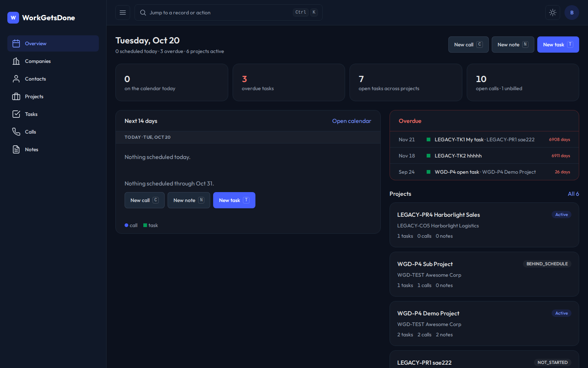Navigate to Projects in the sidebar

[x=53, y=96]
